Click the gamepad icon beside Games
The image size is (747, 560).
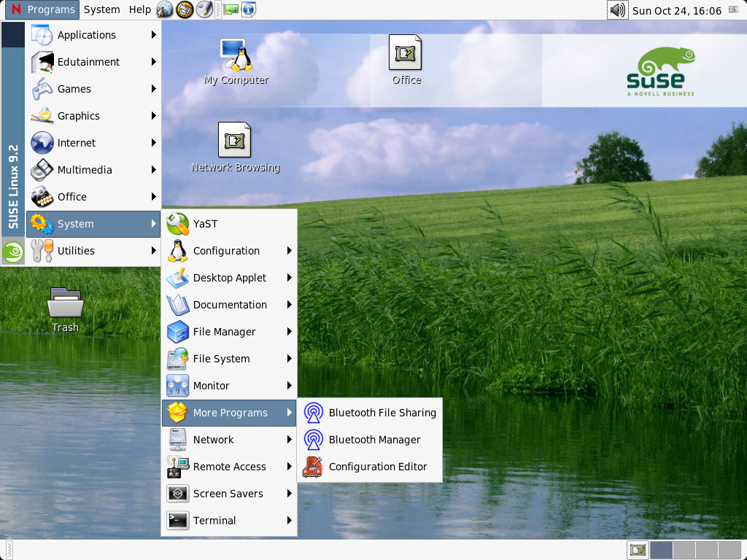(42, 89)
